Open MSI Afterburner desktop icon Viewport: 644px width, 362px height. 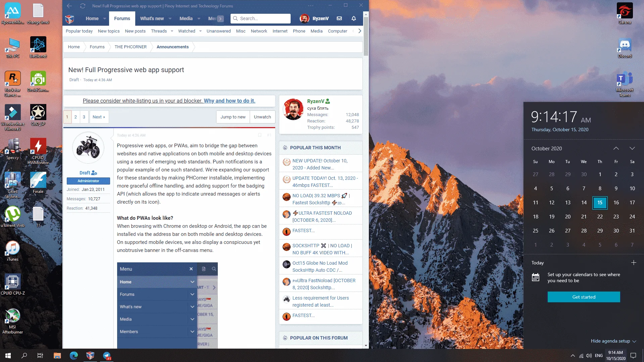[x=13, y=321]
